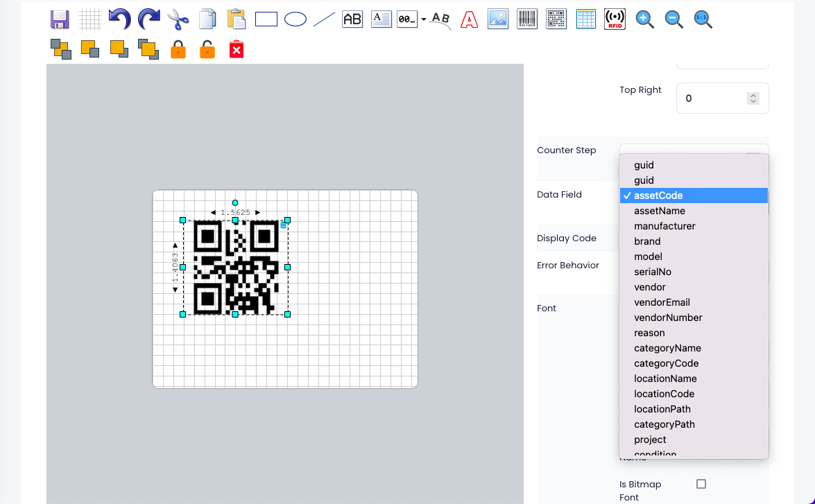Choose assetCode in Data Field list
The width and height of the screenshot is (815, 504).
(x=694, y=195)
